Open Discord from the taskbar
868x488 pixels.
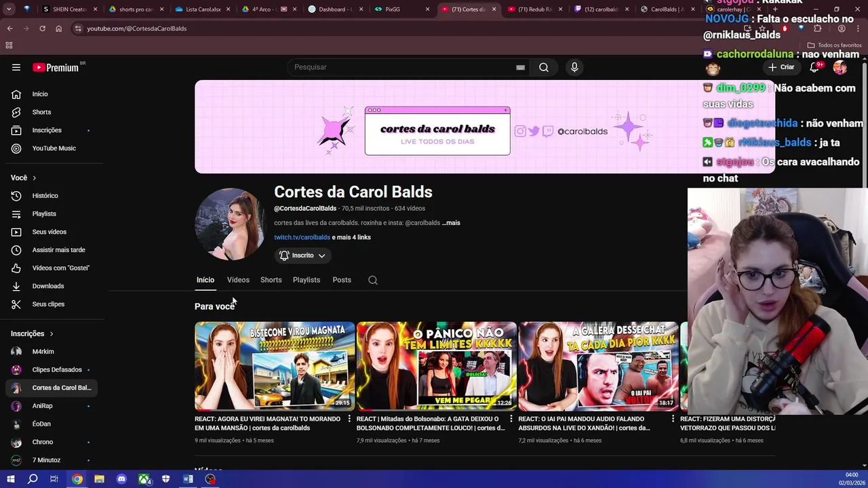point(121,479)
